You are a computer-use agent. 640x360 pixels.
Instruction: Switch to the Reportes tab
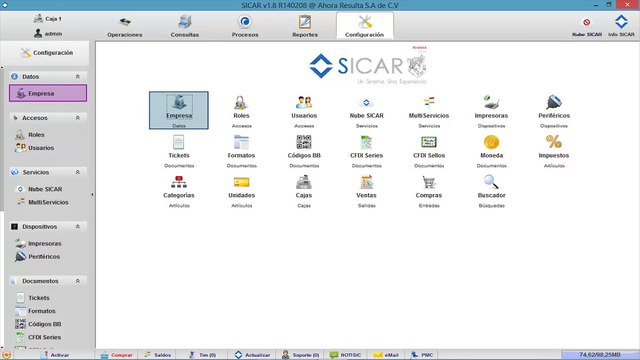point(305,26)
